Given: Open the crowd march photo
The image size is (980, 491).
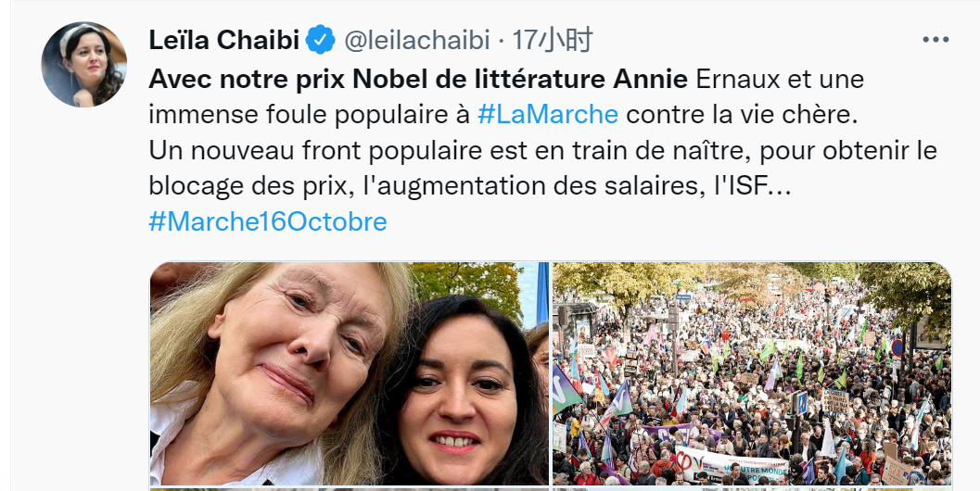Looking at the screenshot, I should [x=752, y=373].
